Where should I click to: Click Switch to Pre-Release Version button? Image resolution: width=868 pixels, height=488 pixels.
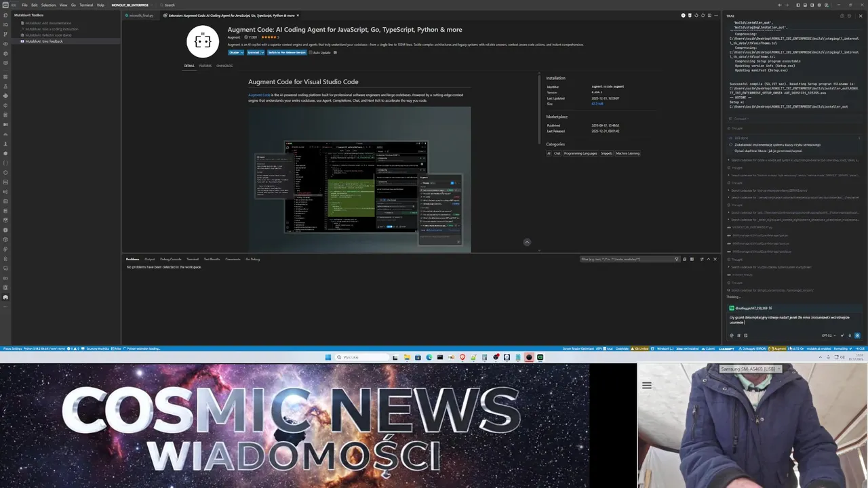286,52
